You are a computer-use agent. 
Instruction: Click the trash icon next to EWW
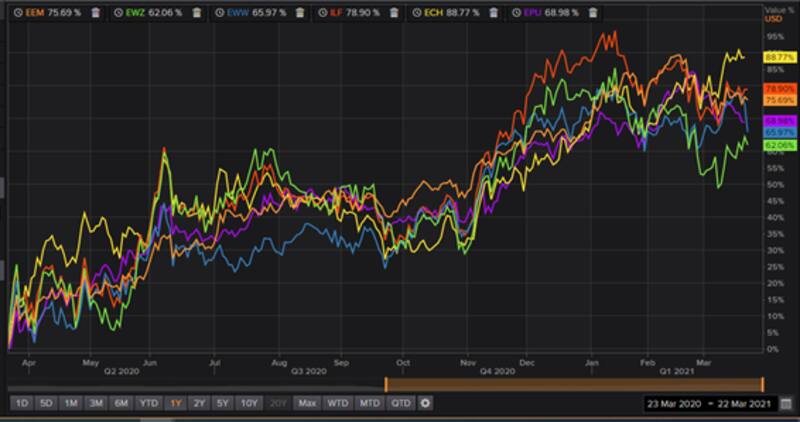[x=296, y=10]
